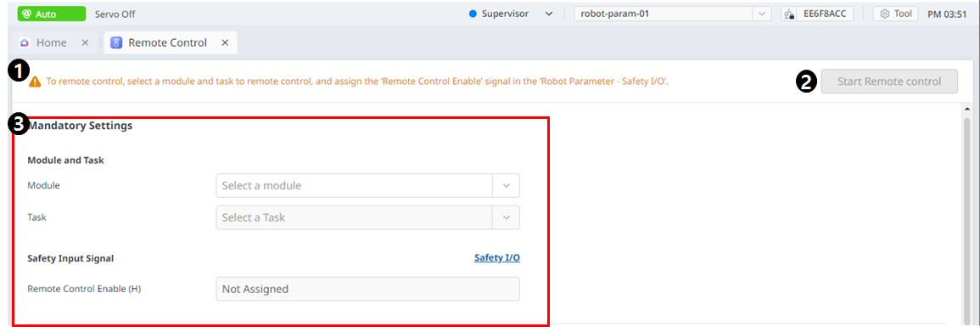Click Start Remote control button
Viewport: 980px width, 327px height.
[889, 82]
